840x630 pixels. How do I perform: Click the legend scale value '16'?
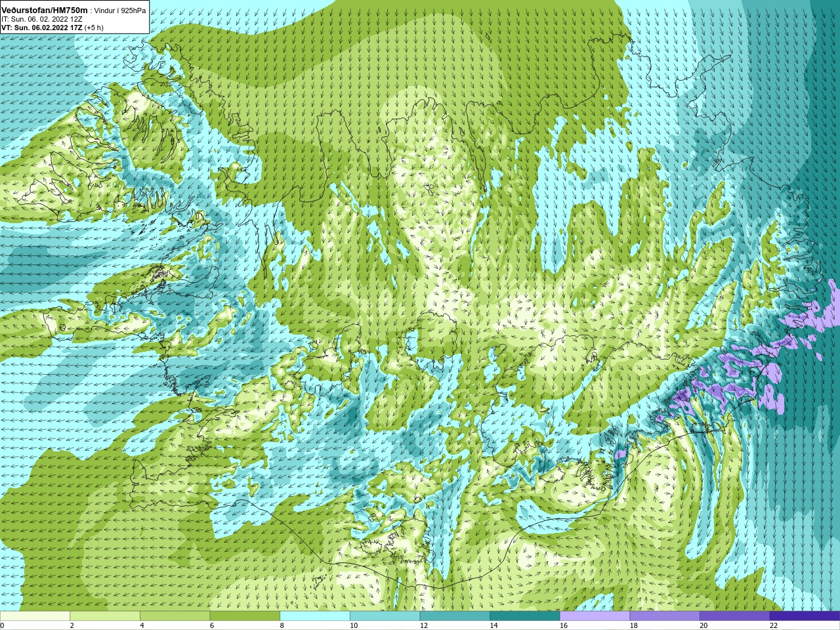click(564, 625)
